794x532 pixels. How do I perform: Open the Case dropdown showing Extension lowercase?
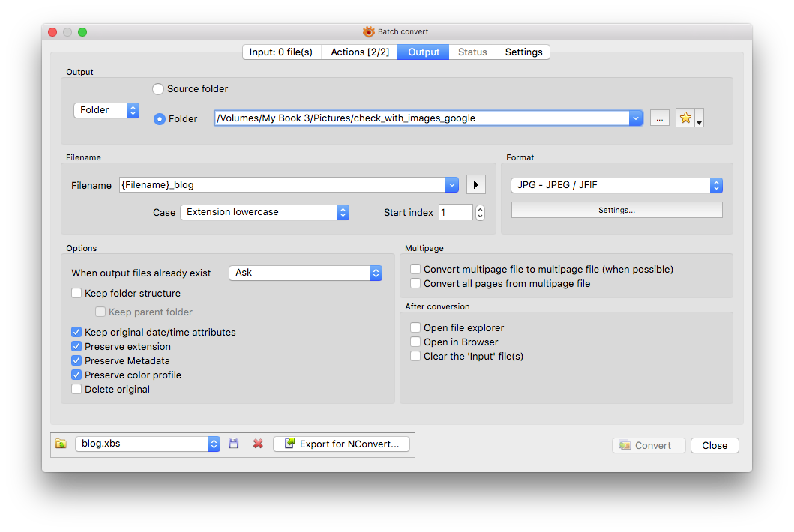(x=265, y=212)
